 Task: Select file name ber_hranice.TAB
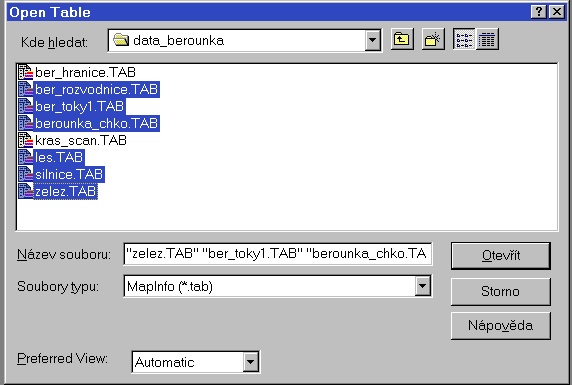pyautogui.click(x=85, y=72)
